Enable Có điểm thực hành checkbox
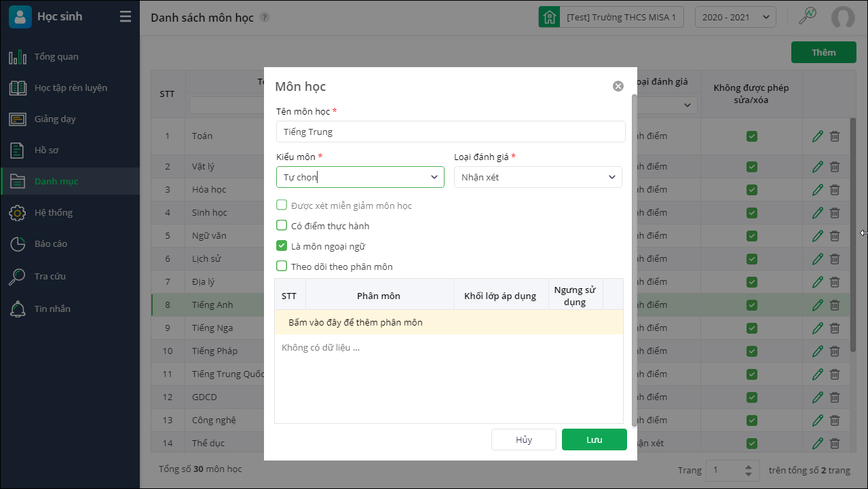This screenshot has width=868, height=489. 282,225
